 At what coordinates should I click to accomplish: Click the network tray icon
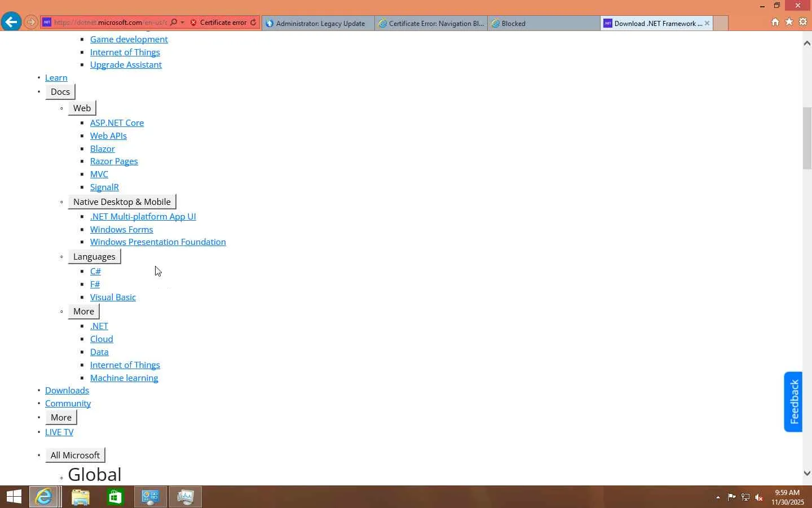745,497
